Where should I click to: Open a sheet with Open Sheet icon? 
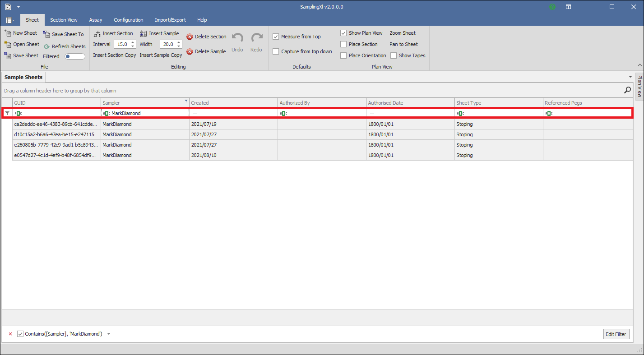pos(8,44)
